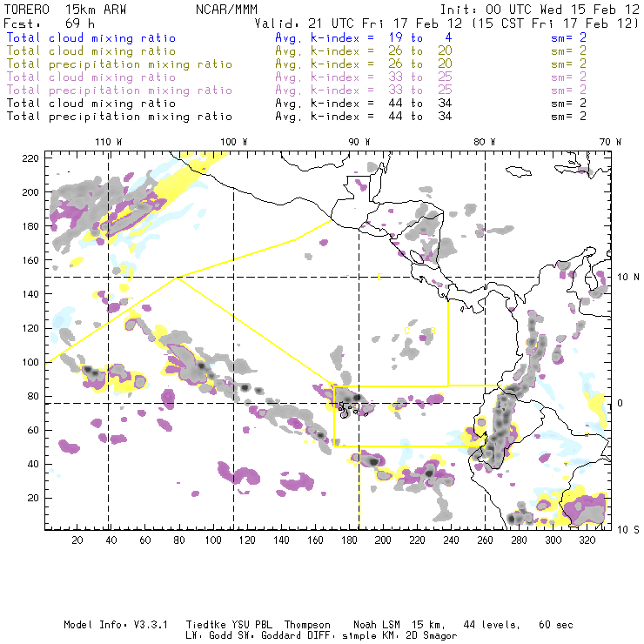Click the blue "Total cloud mixing ratio" legend row

[x=91, y=37]
